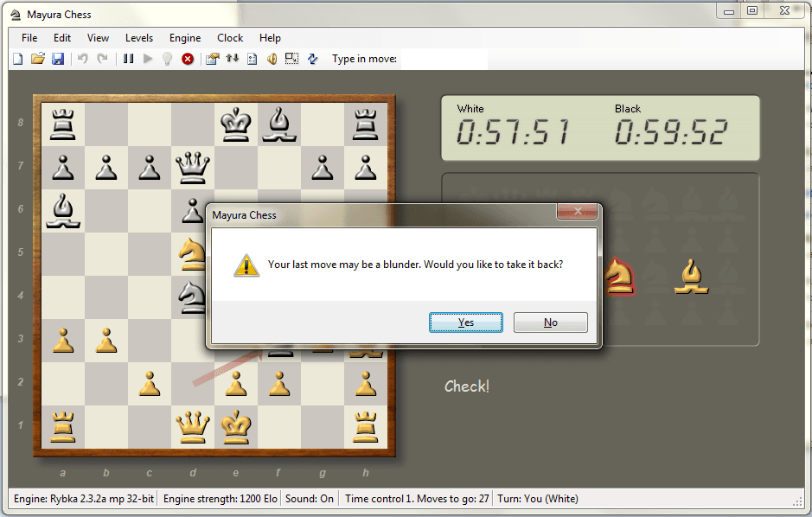Click the lightbulb hint icon
The height and width of the screenshot is (517, 812).
pos(167,59)
